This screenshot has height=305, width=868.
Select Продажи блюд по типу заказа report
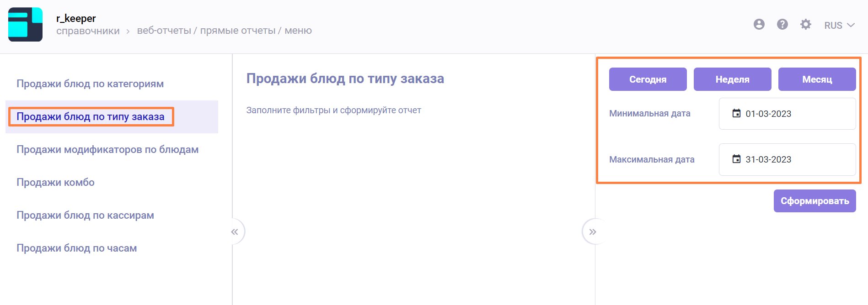coord(91,117)
